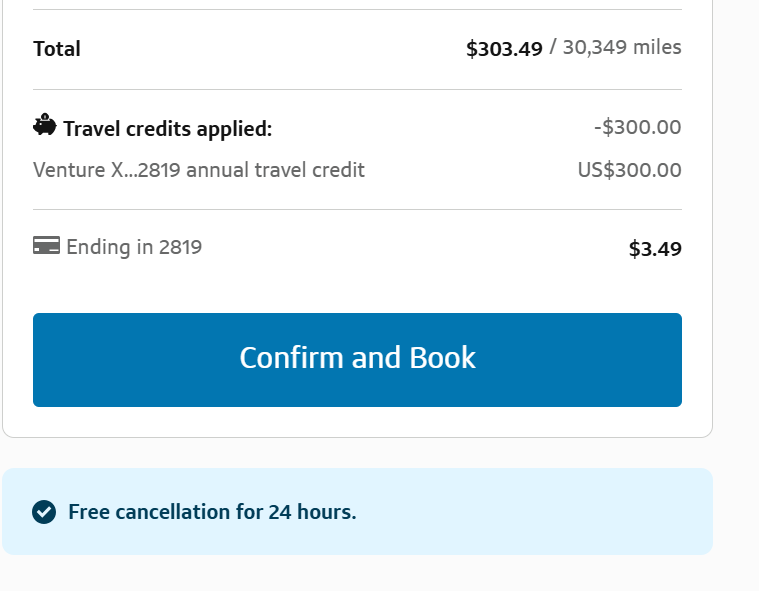Click the -$300.00 credit deduction
The image size is (759, 591).
click(637, 127)
